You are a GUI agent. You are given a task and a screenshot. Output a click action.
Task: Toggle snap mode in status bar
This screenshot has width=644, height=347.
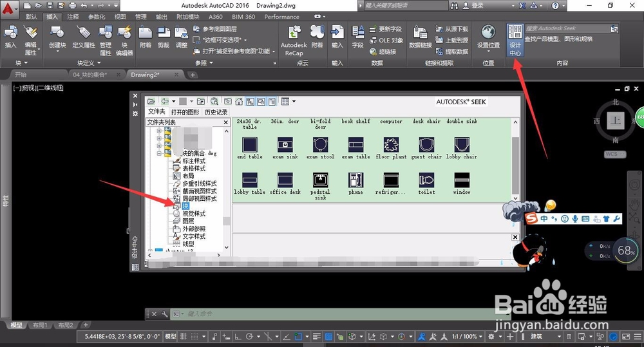coord(194,336)
